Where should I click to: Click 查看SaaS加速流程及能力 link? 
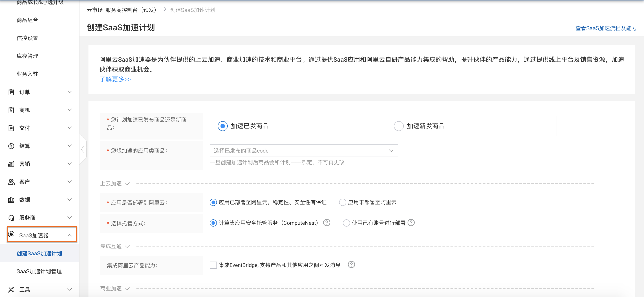(606, 28)
